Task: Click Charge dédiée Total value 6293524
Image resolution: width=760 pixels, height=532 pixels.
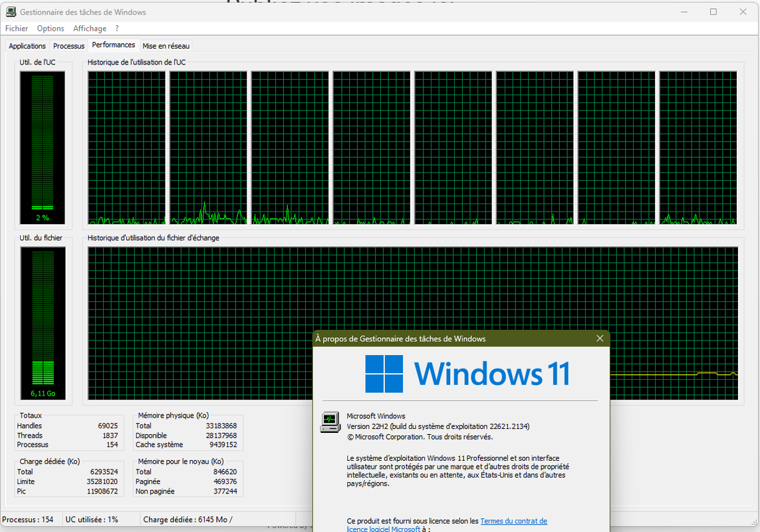Action: [x=104, y=472]
